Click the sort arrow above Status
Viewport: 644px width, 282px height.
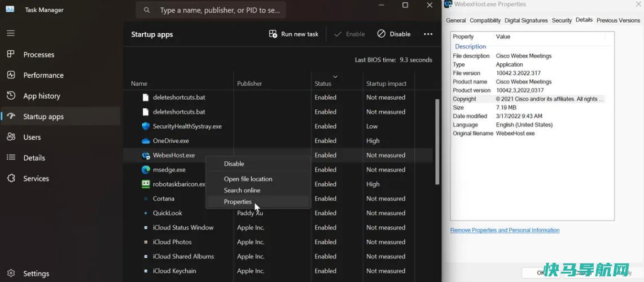335,76
